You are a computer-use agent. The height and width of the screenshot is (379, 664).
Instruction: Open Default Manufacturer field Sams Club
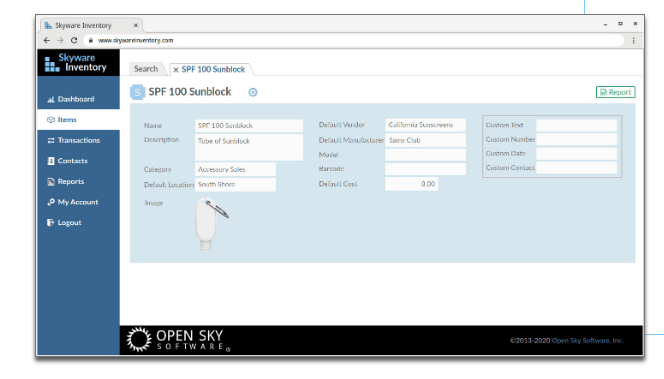tap(425, 140)
